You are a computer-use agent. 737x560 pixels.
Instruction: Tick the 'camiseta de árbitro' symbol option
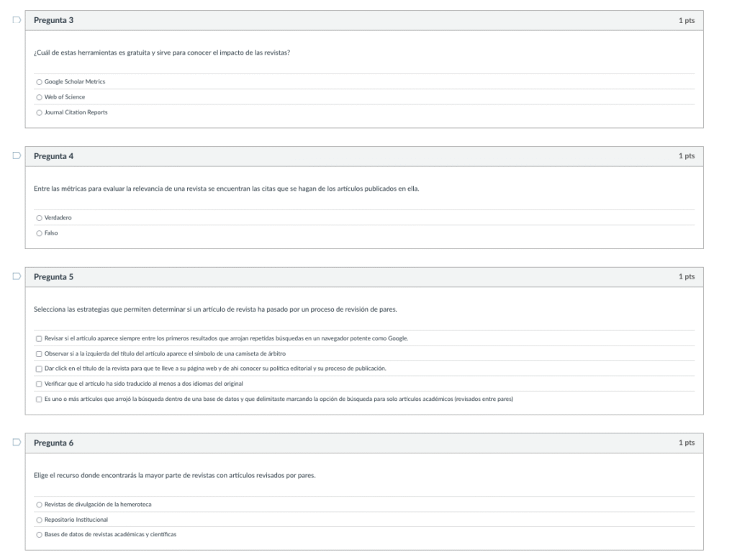point(39,353)
